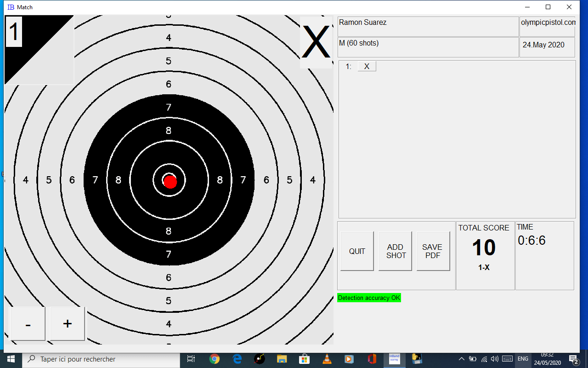Launch Microsoft Office from the taskbar
Screen dimensions: 588x368
pos(372,359)
